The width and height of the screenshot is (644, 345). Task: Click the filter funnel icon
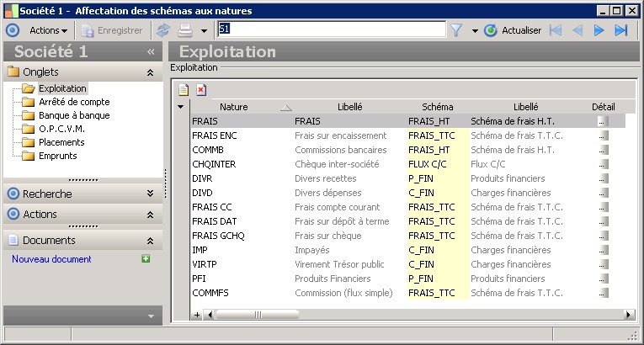(x=456, y=30)
